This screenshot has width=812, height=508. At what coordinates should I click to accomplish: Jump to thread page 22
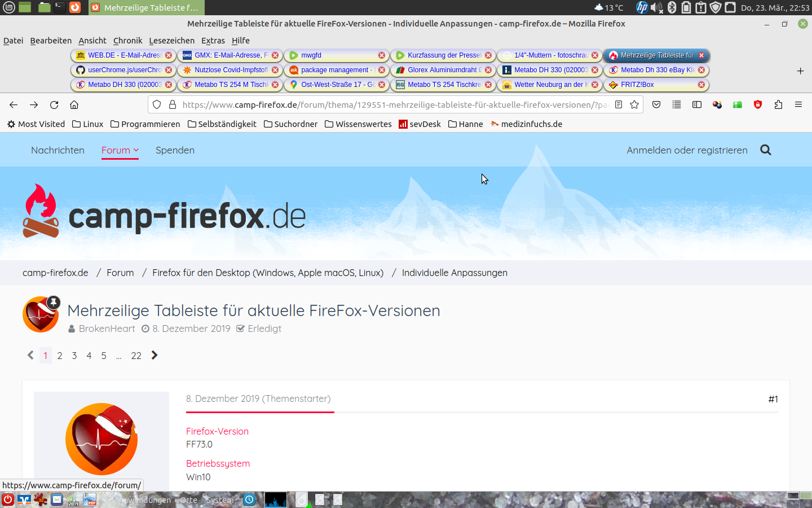(x=136, y=356)
